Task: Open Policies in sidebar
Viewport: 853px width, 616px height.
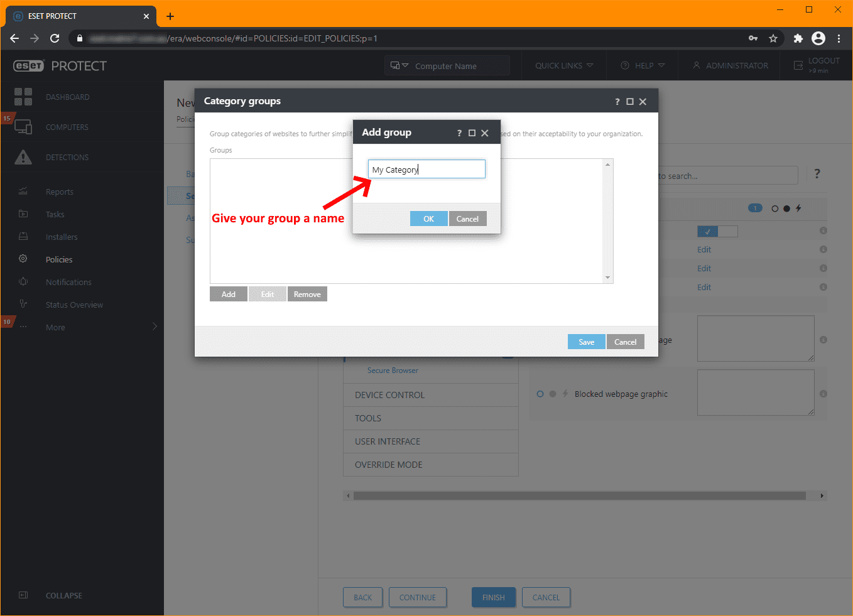Action: tap(59, 260)
